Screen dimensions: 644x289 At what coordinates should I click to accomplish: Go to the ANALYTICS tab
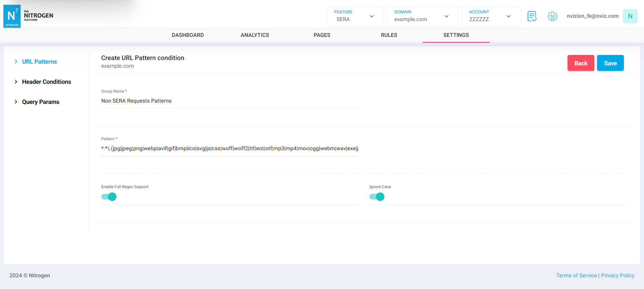click(255, 35)
